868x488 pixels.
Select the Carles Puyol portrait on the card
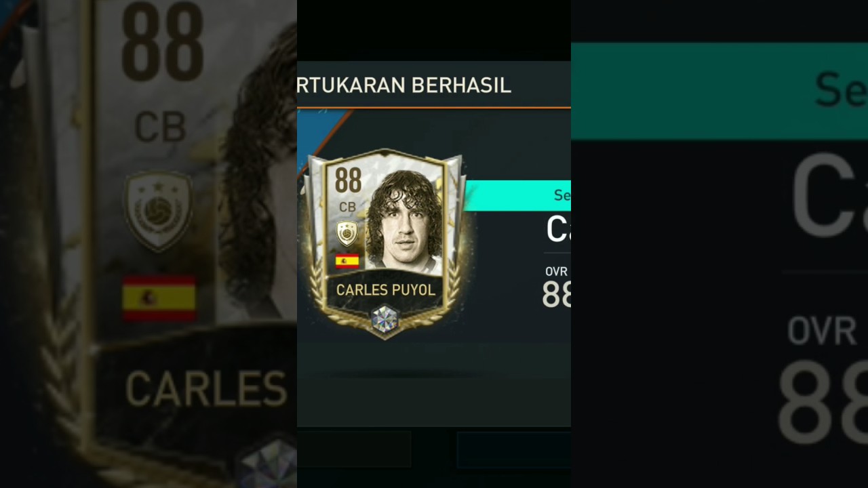tap(404, 222)
